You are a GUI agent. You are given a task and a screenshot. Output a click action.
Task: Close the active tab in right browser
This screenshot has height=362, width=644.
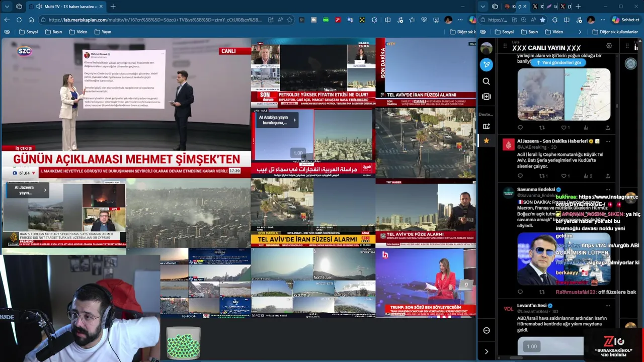point(525,7)
